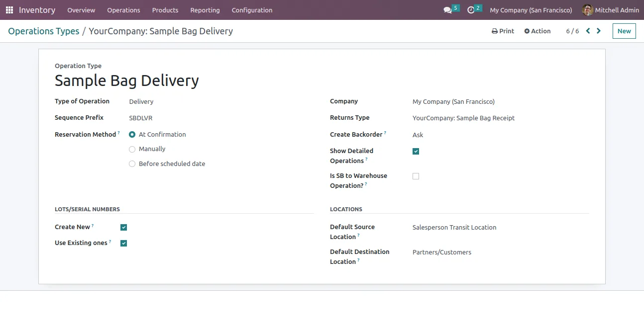The height and width of the screenshot is (332, 644).
Task: Click the New button
Action: pyautogui.click(x=624, y=31)
